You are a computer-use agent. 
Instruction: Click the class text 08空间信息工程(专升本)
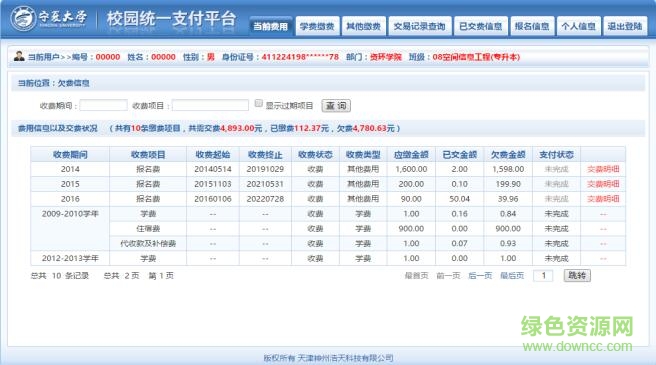click(476, 57)
